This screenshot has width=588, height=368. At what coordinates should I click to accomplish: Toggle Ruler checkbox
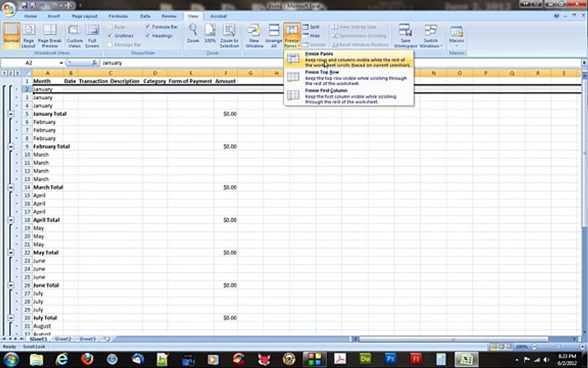coord(110,27)
